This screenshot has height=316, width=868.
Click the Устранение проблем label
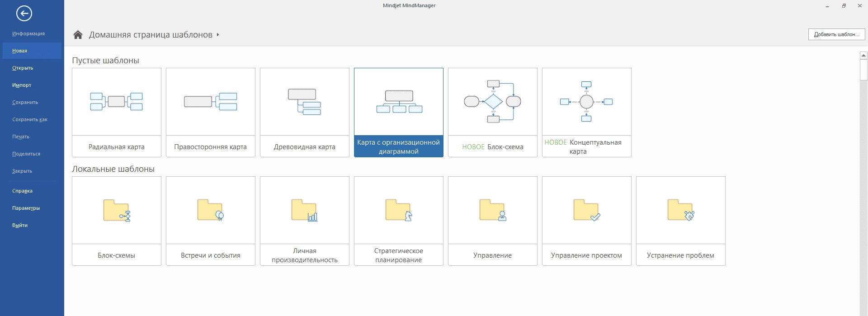point(681,255)
